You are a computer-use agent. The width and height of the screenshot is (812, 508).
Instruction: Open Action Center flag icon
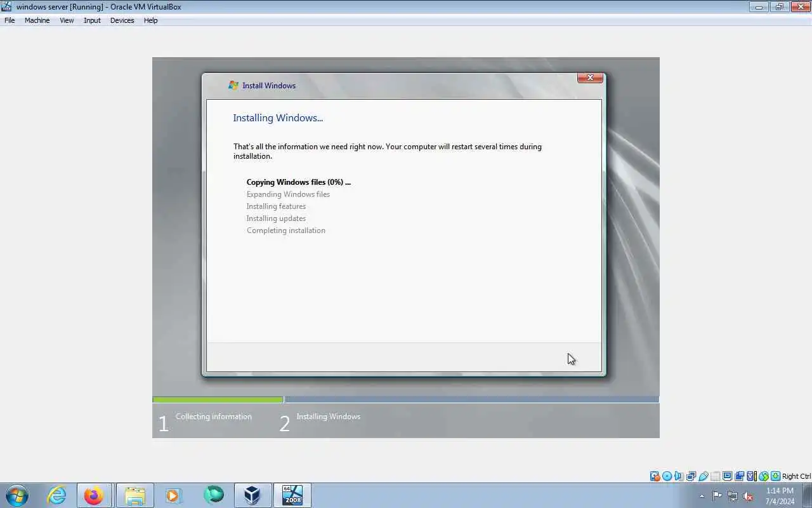coord(717,496)
